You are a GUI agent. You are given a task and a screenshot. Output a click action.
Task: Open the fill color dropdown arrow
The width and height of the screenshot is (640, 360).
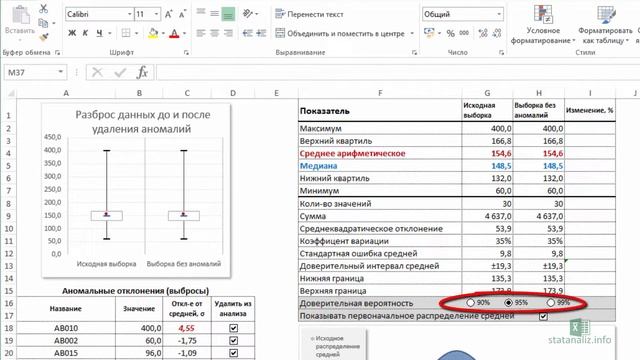(x=163, y=33)
